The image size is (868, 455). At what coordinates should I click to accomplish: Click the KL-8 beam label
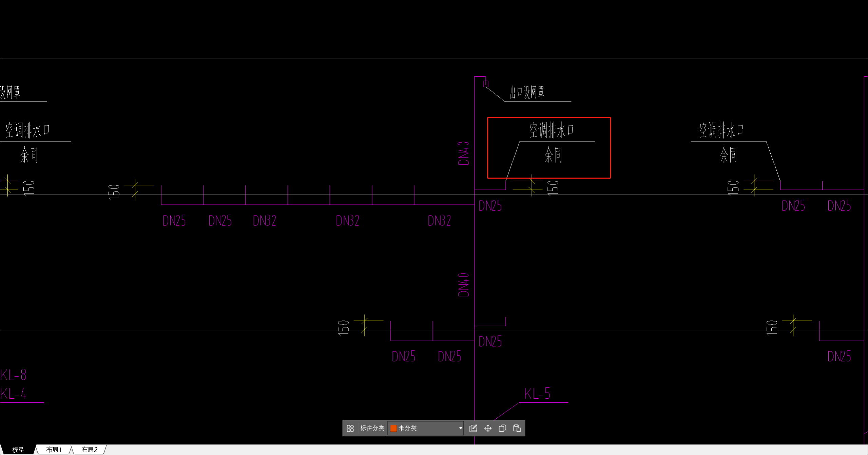point(13,375)
